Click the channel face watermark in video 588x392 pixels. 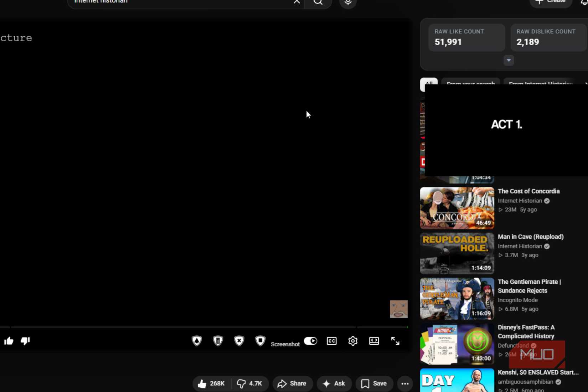(x=398, y=309)
